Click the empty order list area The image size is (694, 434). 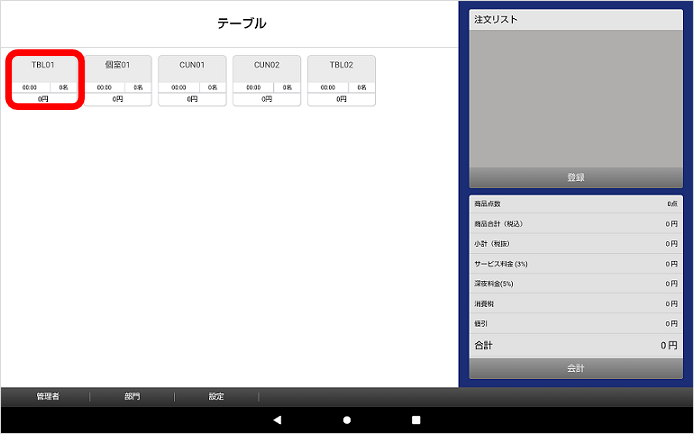575,98
